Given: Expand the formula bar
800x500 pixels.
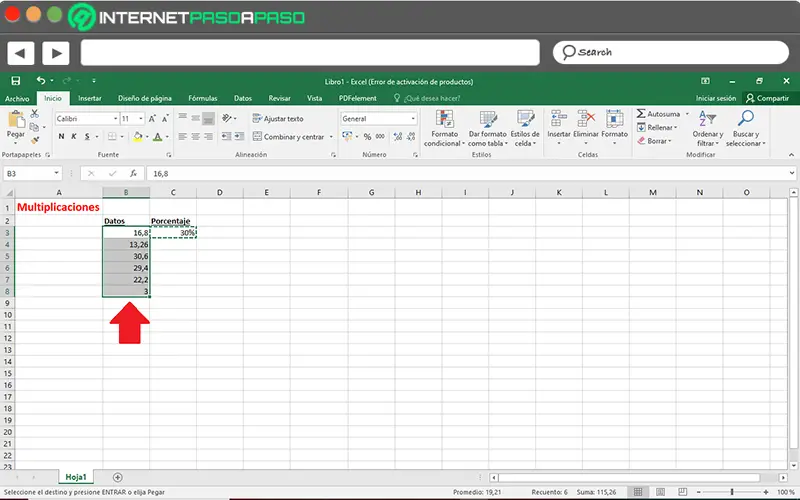Looking at the screenshot, I should pyautogui.click(x=792, y=173).
